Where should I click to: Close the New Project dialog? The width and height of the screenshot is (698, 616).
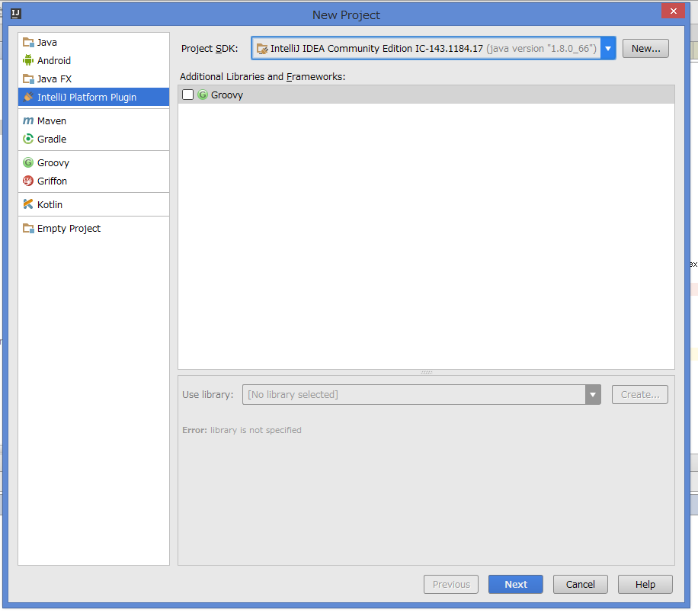click(x=673, y=11)
